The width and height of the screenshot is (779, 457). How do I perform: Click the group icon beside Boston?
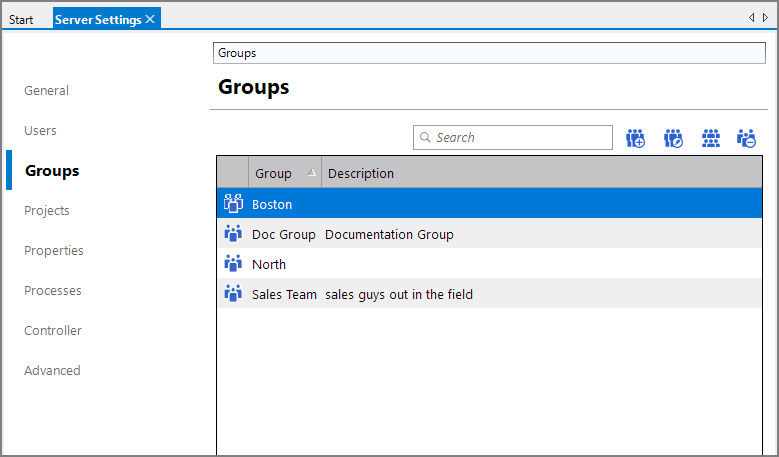[233, 204]
